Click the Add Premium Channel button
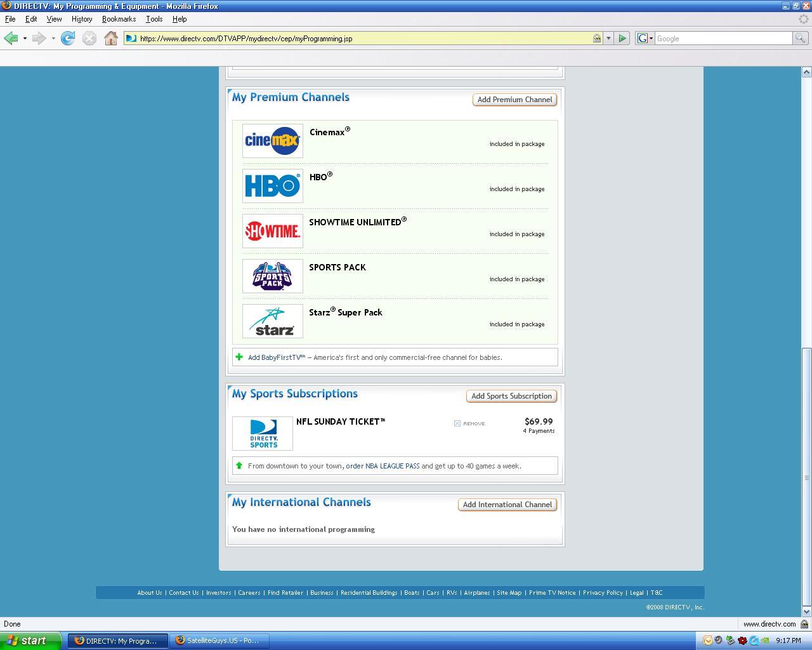This screenshot has width=812, height=650. click(x=514, y=100)
